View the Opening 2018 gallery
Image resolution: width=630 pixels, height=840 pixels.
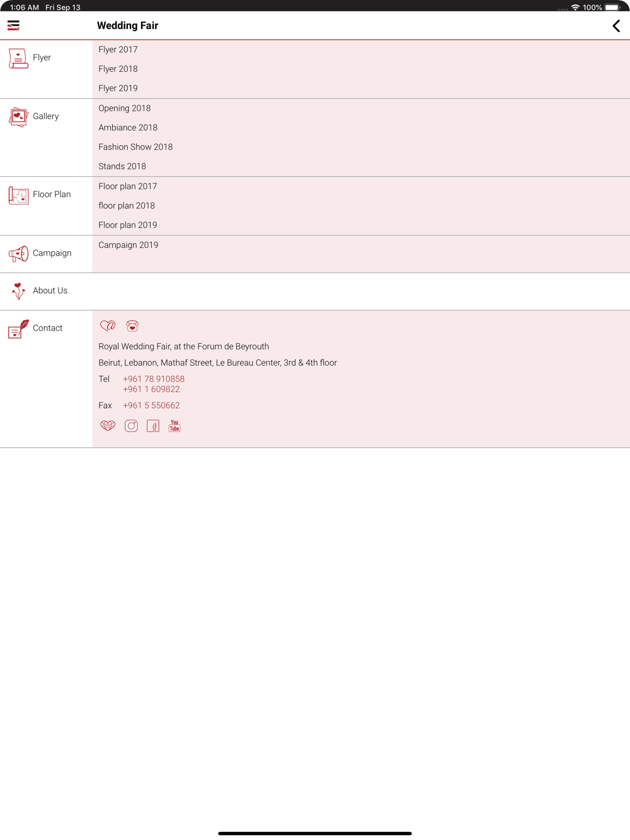coord(125,108)
